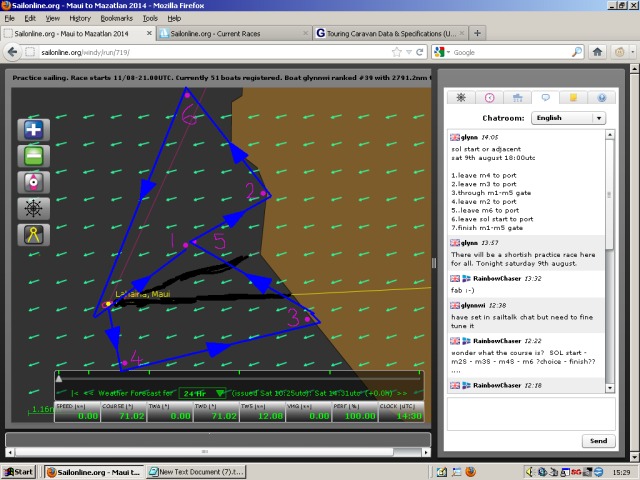Close the Current Races tab

(305, 33)
